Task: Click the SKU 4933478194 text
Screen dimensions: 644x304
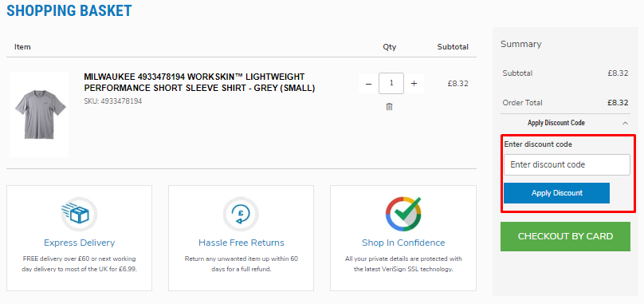Action: [x=113, y=101]
